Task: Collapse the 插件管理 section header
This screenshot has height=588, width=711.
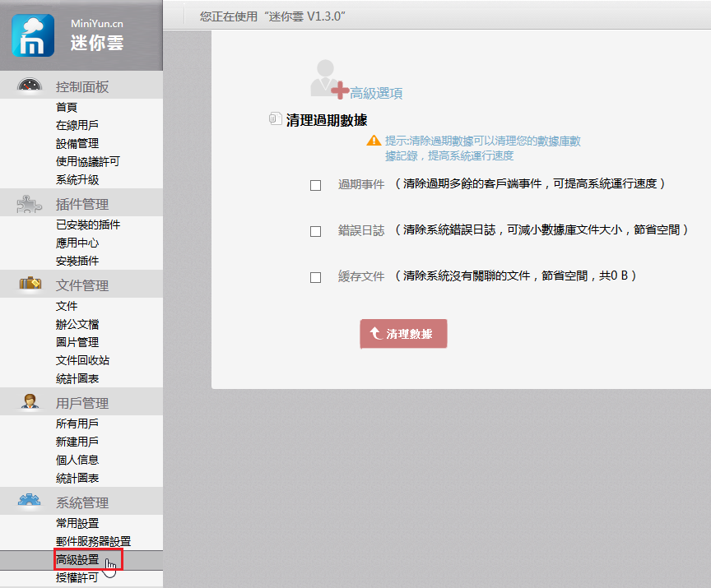Action: point(81,203)
